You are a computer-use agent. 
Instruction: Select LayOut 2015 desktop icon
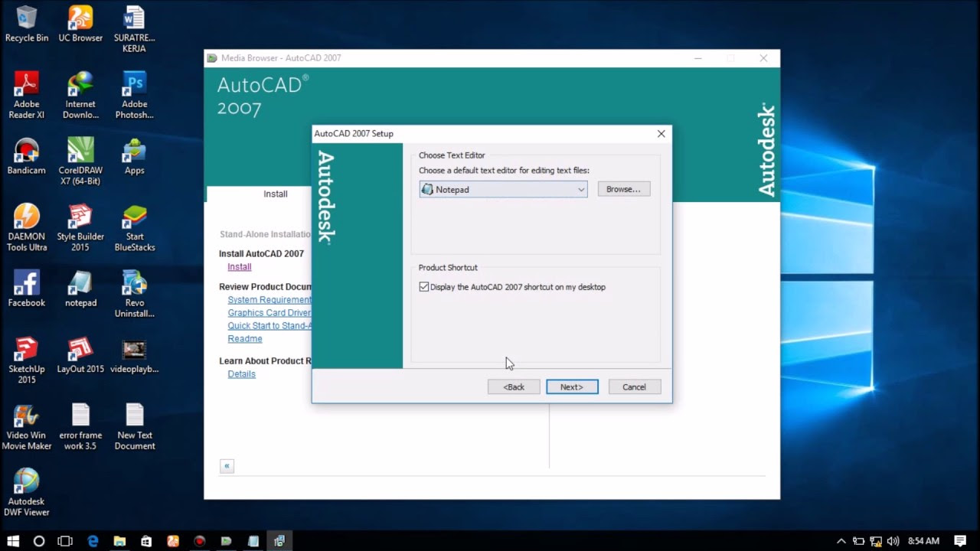[x=80, y=355]
